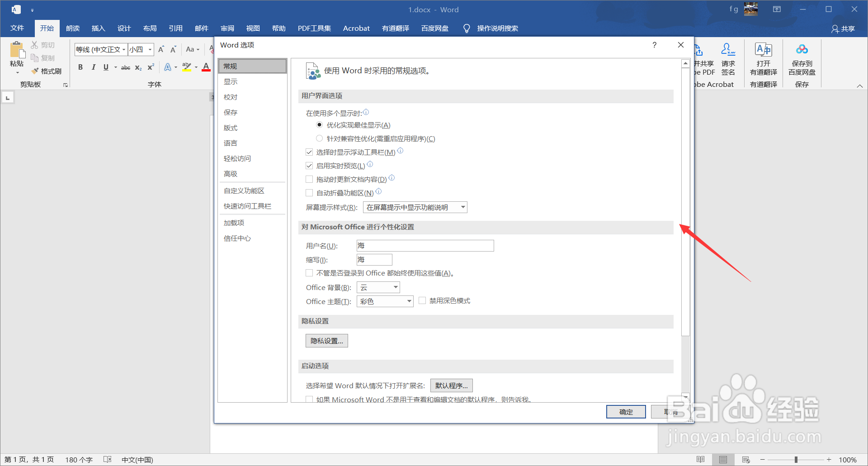Viewport: 868px width, 466px height.
Task: Open clipboard pane launcher
Action: pyautogui.click(x=66, y=85)
